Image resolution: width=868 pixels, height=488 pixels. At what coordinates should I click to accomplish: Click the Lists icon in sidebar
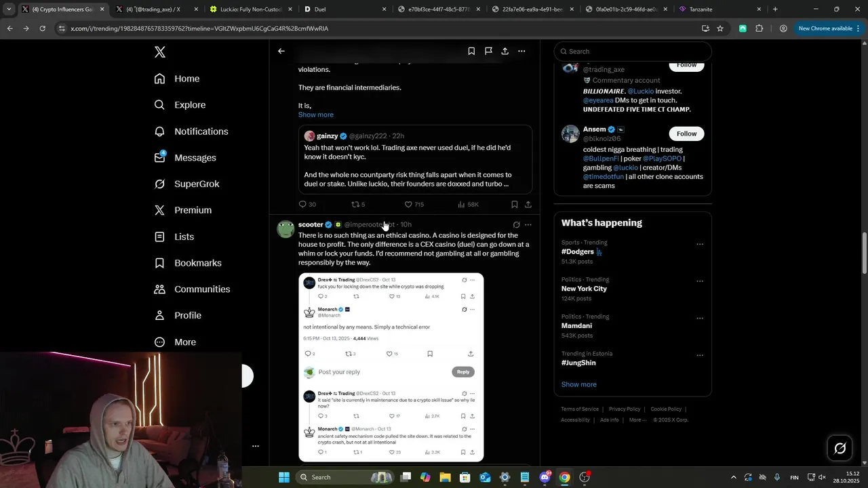[159, 237]
